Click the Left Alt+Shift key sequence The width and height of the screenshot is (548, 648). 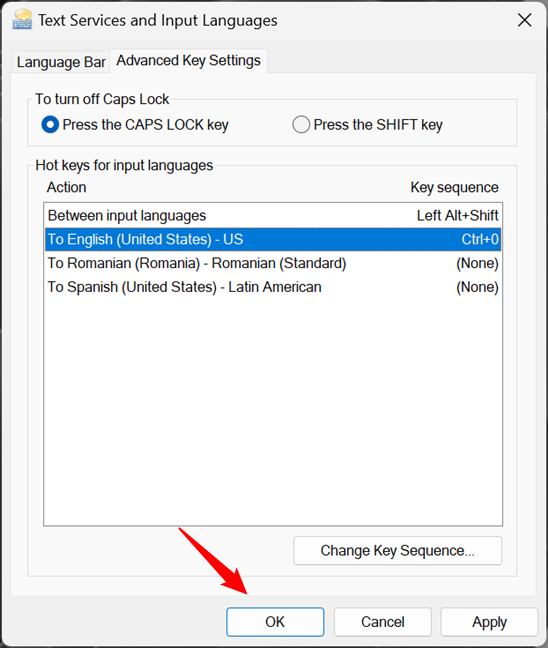pos(457,216)
